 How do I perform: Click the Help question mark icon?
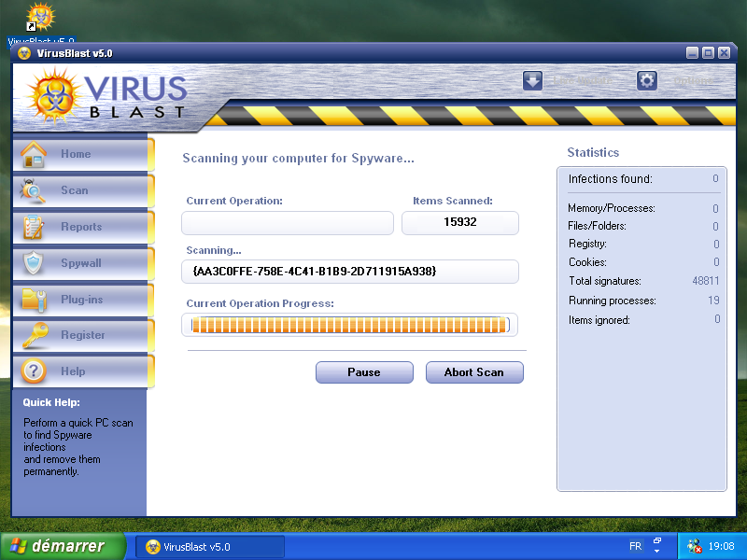tap(34, 371)
